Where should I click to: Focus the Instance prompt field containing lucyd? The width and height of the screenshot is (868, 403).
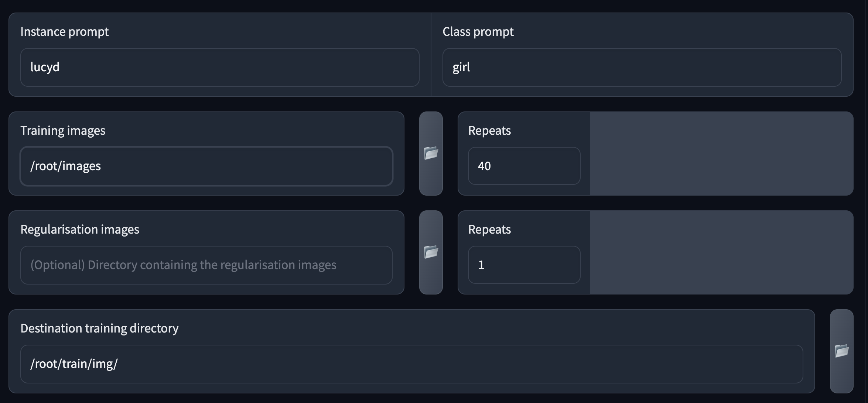tap(220, 67)
